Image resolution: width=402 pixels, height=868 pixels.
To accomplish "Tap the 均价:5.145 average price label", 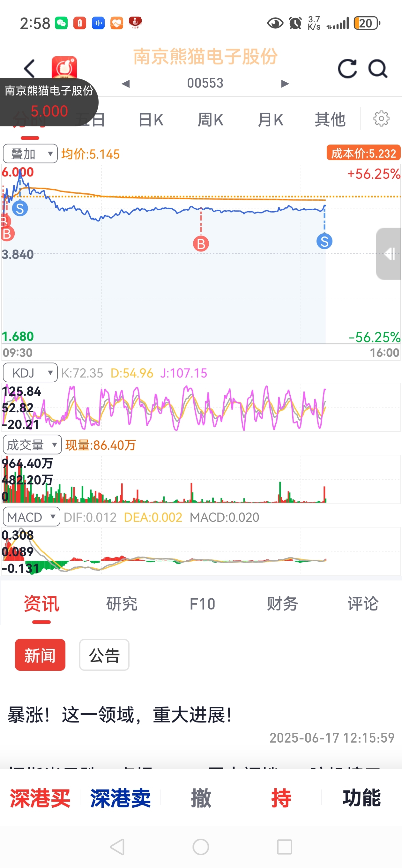I will click(x=90, y=154).
